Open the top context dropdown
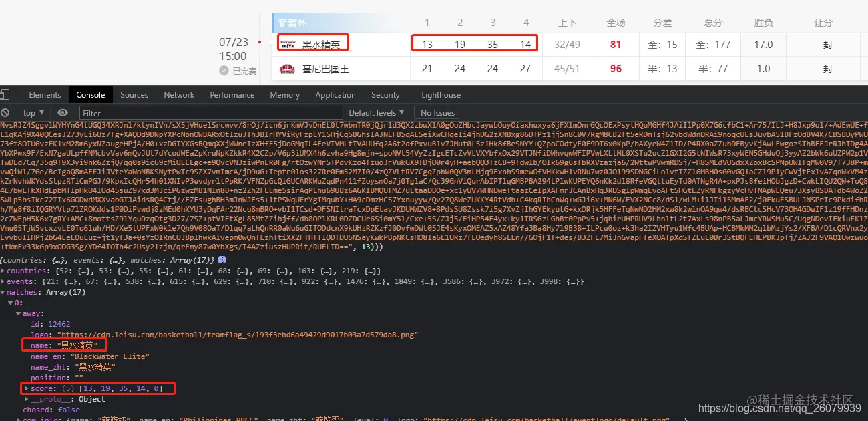The height and width of the screenshot is (421, 868). 33,113
